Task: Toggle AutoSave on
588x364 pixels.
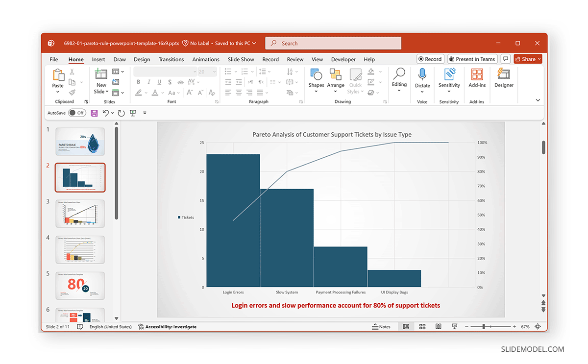Action: click(77, 113)
